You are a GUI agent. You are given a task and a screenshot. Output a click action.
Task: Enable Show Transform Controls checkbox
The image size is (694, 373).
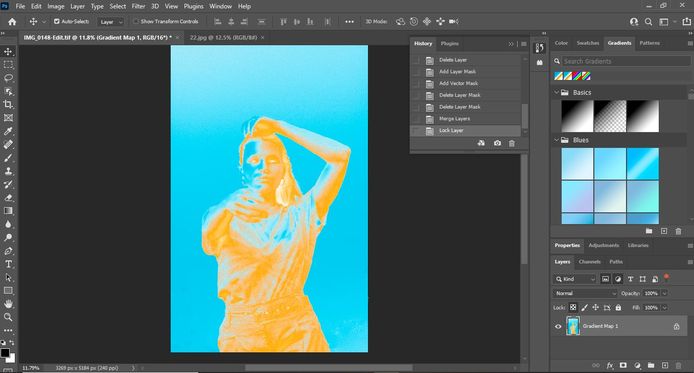[x=136, y=21]
